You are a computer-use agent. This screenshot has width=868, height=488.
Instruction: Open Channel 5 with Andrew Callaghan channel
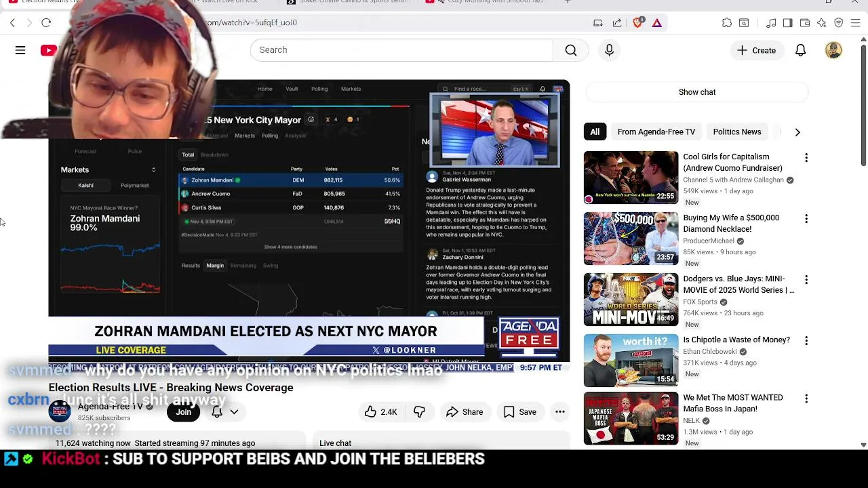[733, 180]
